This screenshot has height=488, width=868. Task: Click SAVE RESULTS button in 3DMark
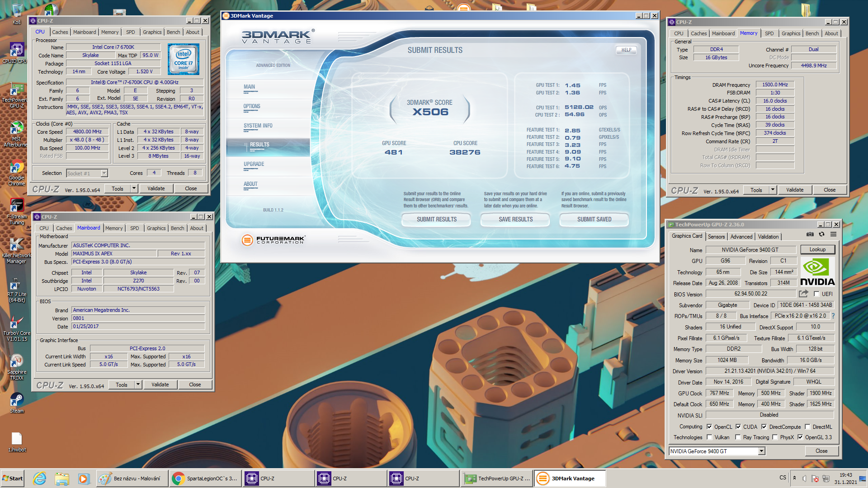[x=516, y=219]
